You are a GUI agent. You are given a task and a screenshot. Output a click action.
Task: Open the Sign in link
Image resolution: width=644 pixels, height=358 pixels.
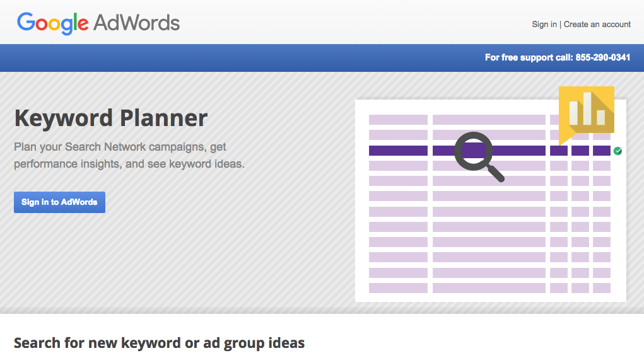[544, 25]
